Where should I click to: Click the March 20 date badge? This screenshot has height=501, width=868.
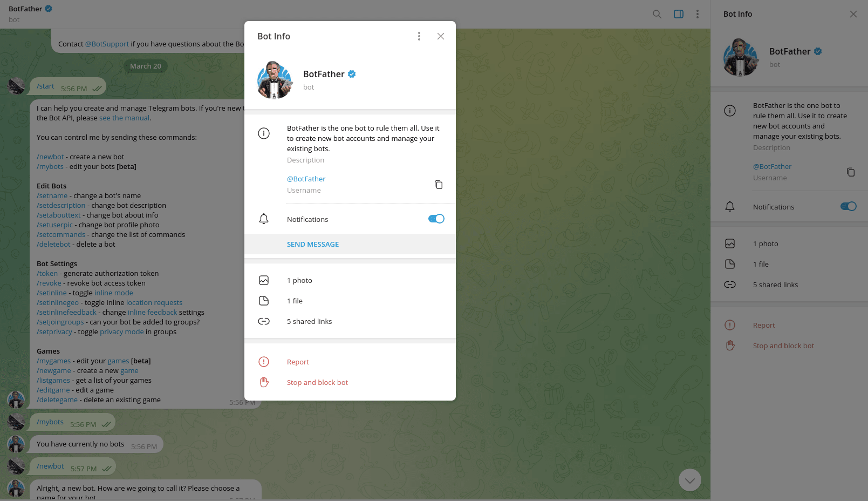(146, 66)
